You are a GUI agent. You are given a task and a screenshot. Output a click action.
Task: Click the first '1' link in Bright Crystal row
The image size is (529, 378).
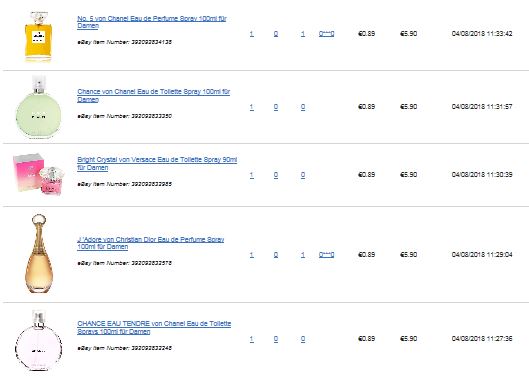(252, 175)
